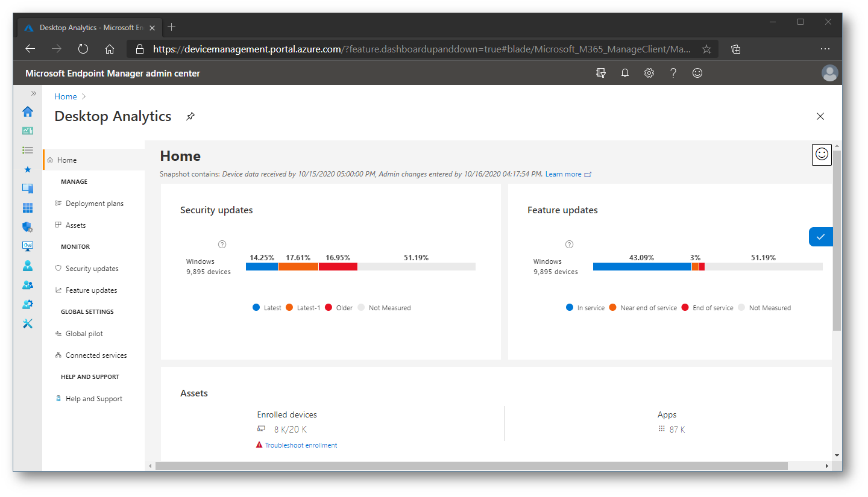Open Endpoint security shield icon
This screenshot has width=868, height=497.
coord(28,227)
